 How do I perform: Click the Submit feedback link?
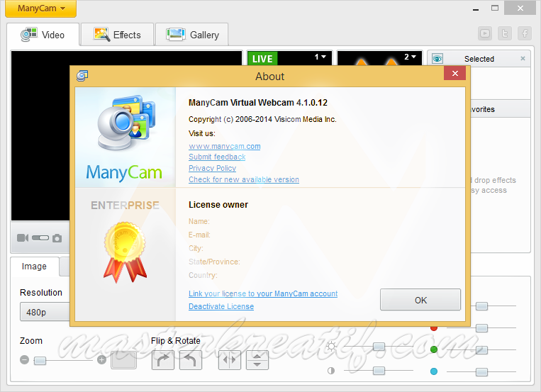click(217, 157)
